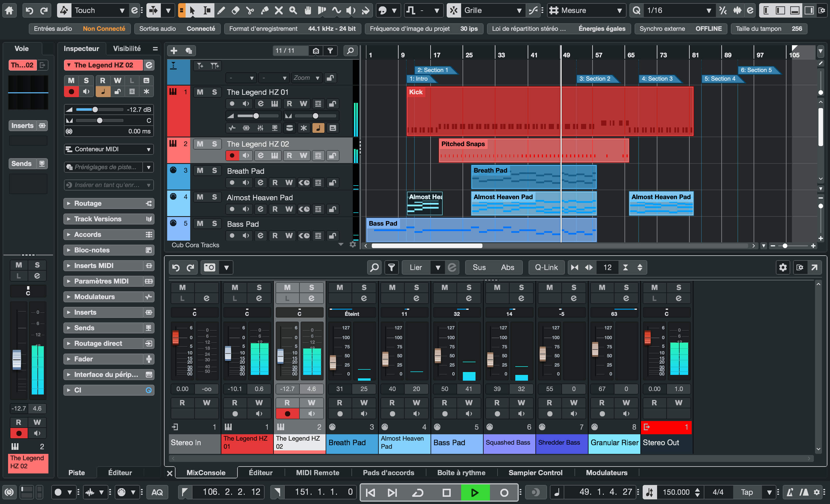
Task: Select the Glue tool
Action: click(265, 10)
